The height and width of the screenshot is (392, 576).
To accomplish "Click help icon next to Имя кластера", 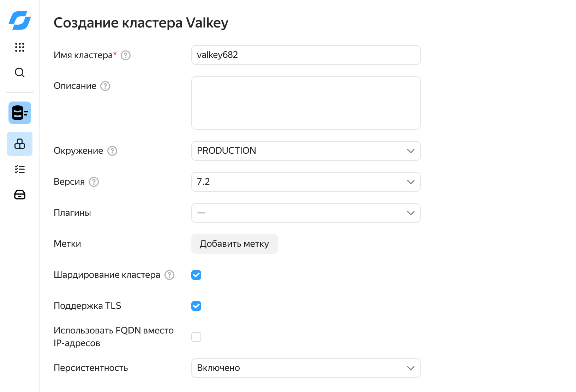I will (x=126, y=55).
